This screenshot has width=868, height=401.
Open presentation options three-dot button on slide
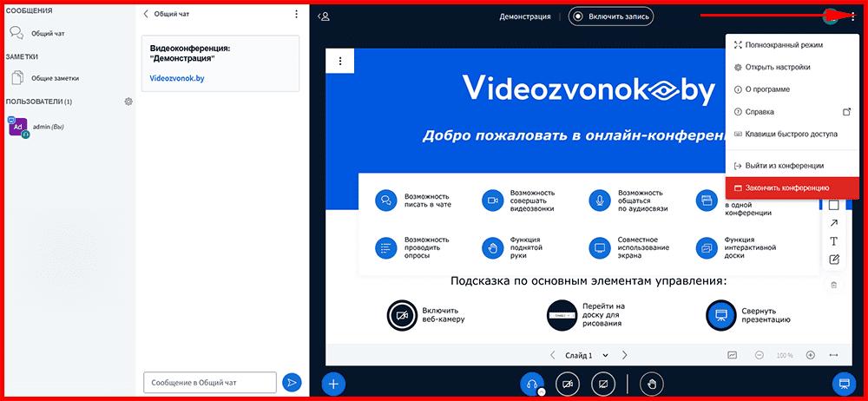coord(340,61)
